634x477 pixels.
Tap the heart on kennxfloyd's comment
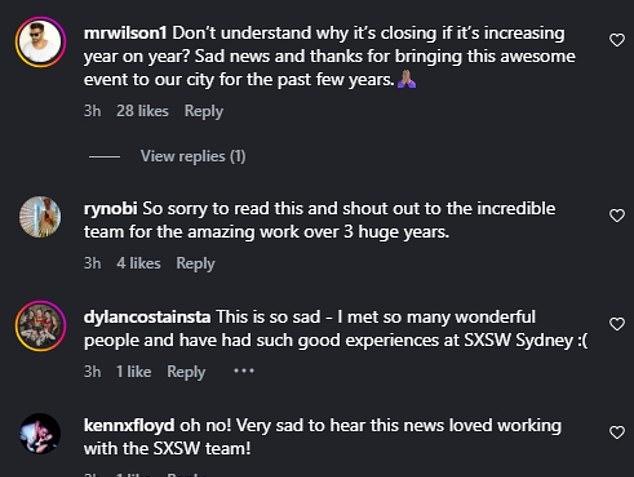(x=617, y=432)
